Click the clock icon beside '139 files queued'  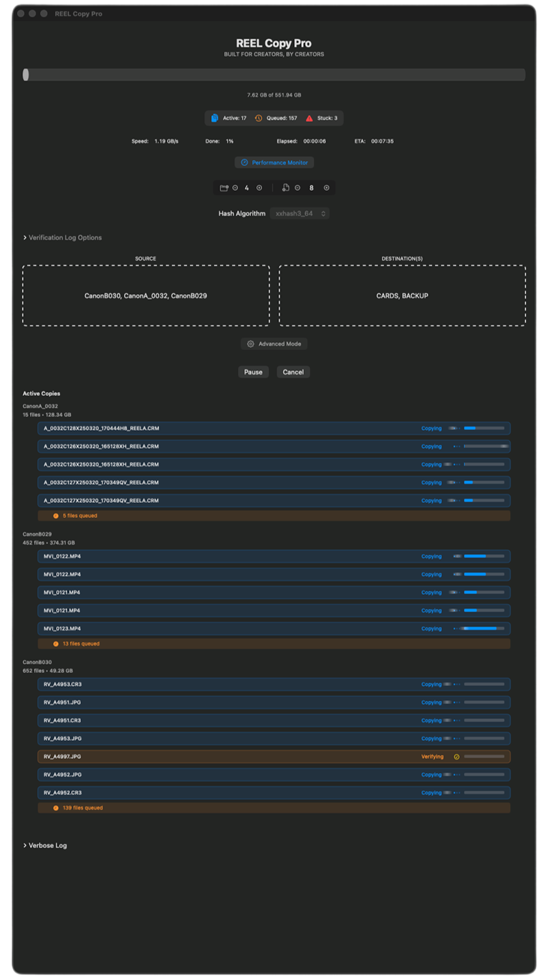(56, 808)
